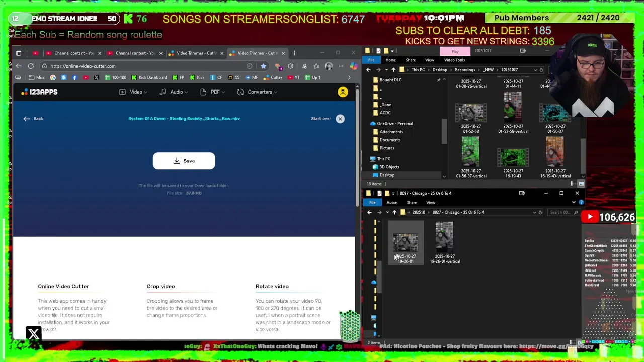Select Documents folder in navigation pane
Screen dimensions: 644x362
(386, 140)
